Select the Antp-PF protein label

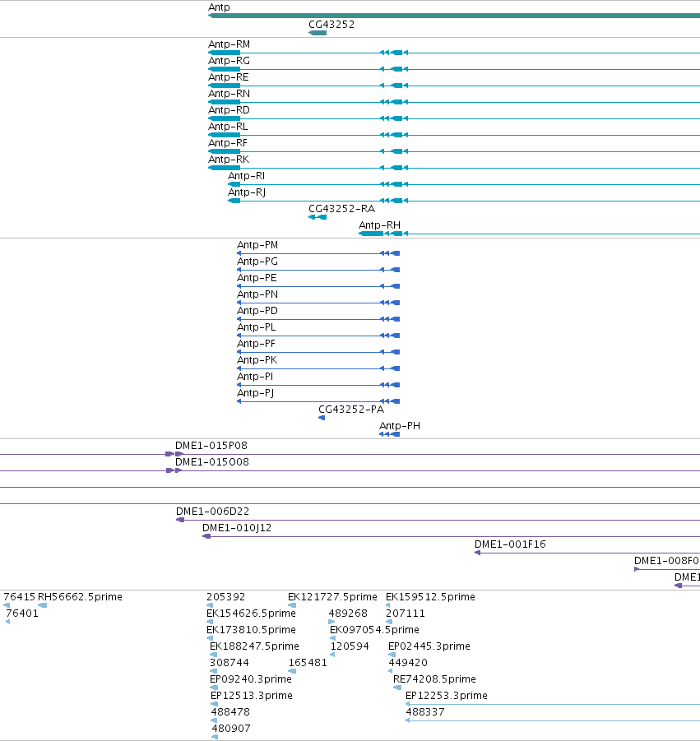pos(256,344)
